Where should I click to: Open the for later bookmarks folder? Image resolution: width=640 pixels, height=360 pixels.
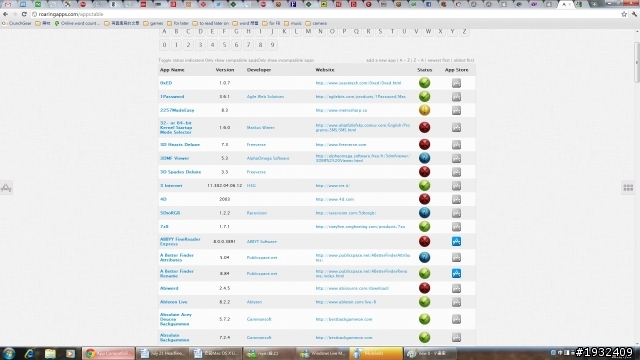pyautogui.click(x=178, y=23)
